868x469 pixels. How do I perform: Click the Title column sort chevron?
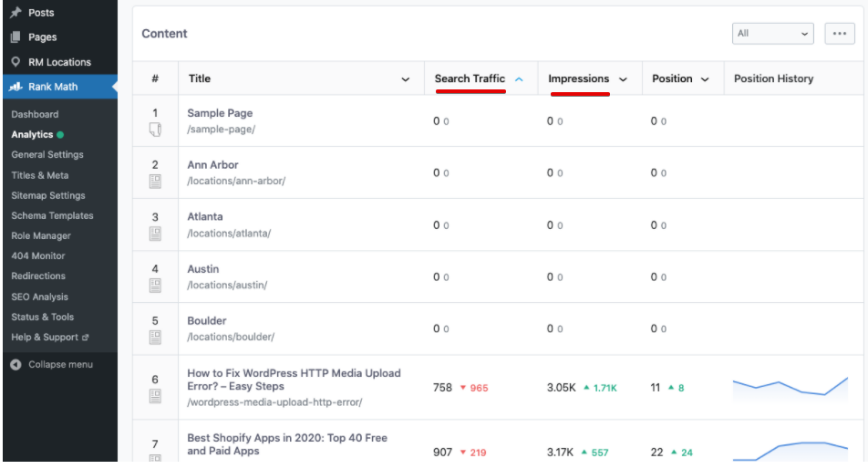click(405, 79)
